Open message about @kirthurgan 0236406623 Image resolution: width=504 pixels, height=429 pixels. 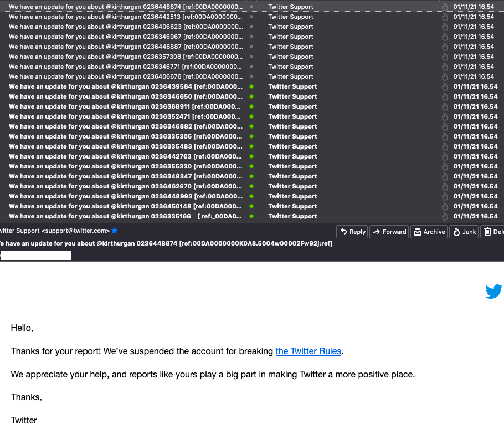126,27
